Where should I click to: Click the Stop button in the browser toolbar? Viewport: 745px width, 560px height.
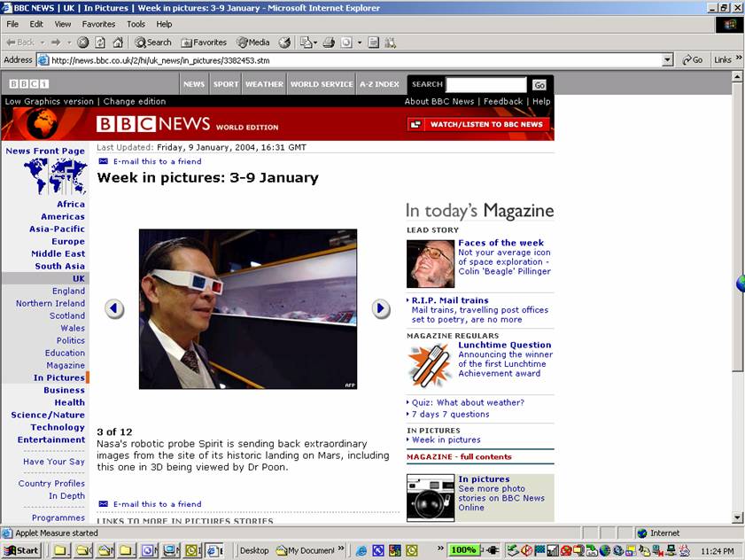[82, 43]
